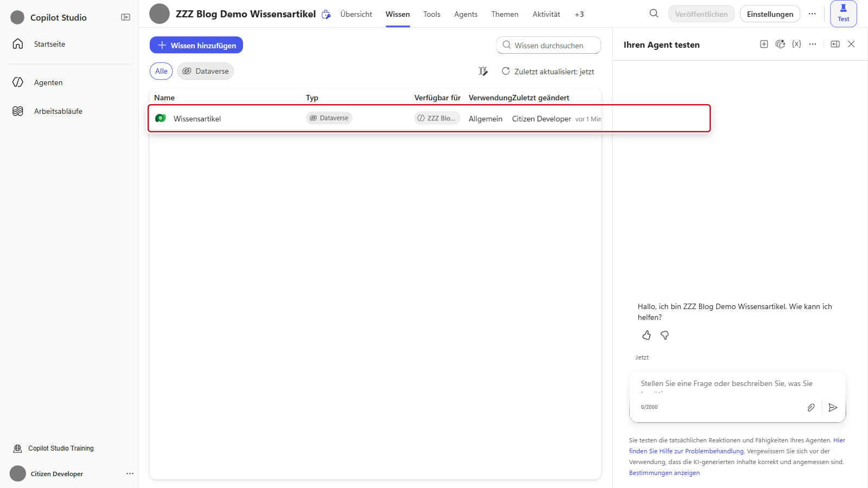Dock the test panel to the side

tap(835, 44)
